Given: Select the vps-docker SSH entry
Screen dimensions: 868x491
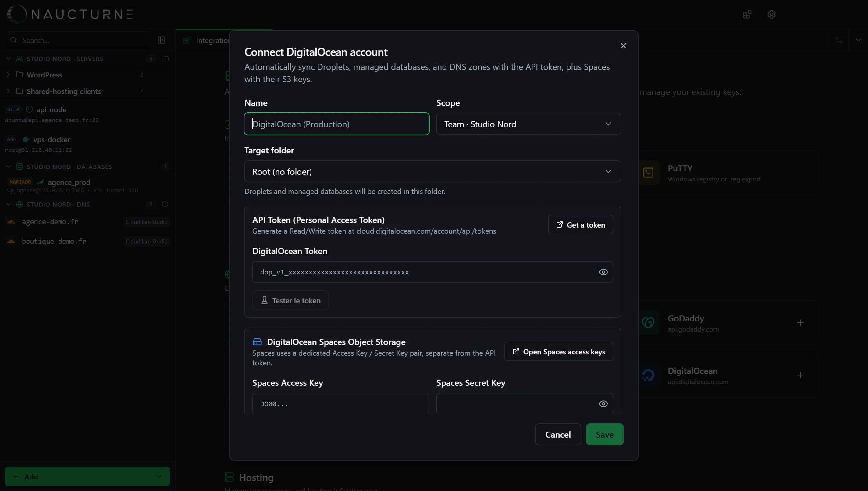Looking at the screenshot, I should (87, 144).
